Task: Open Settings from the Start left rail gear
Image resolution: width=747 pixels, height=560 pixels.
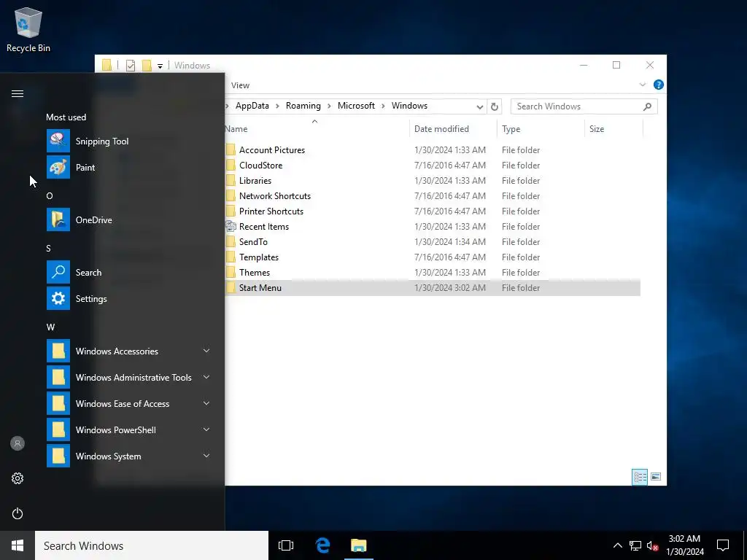Action: coord(18,478)
